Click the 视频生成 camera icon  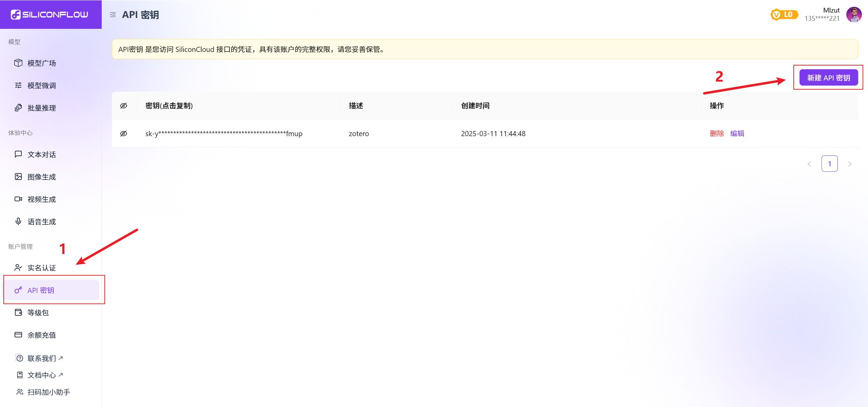click(x=18, y=199)
